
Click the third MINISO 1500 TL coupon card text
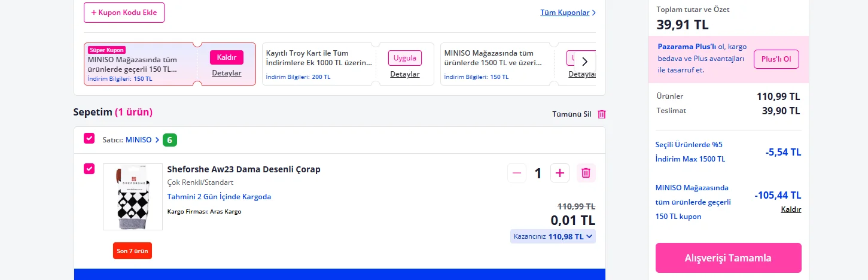tap(494, 57)
